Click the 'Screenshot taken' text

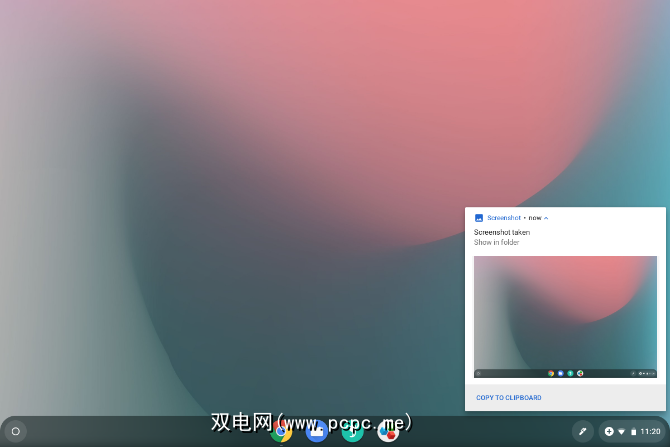pyautogui.click(x=502, y=232)
